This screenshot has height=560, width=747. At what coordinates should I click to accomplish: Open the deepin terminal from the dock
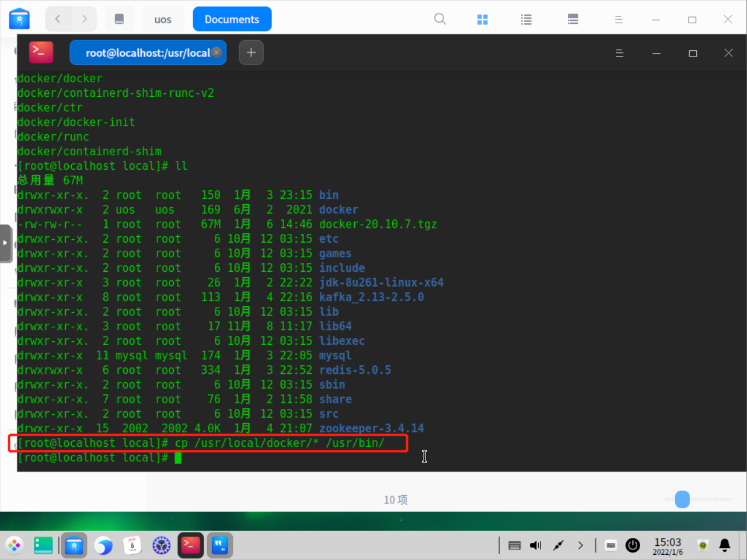click(x=191, y=545)
